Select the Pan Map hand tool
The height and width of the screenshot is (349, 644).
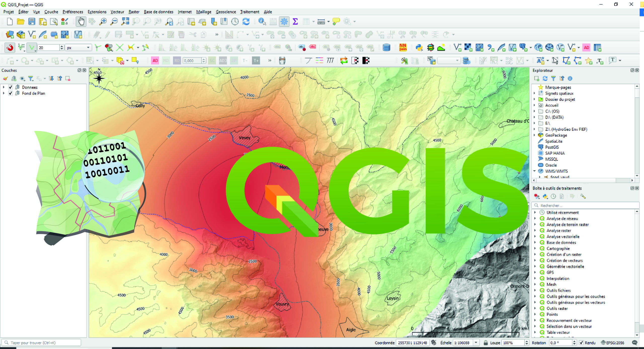click(x=81, y=22)
